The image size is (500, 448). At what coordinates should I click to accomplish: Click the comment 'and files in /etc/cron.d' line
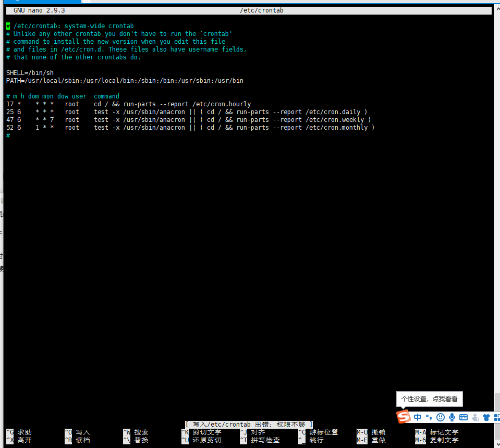pyautogui.click(x=127, y=49)
